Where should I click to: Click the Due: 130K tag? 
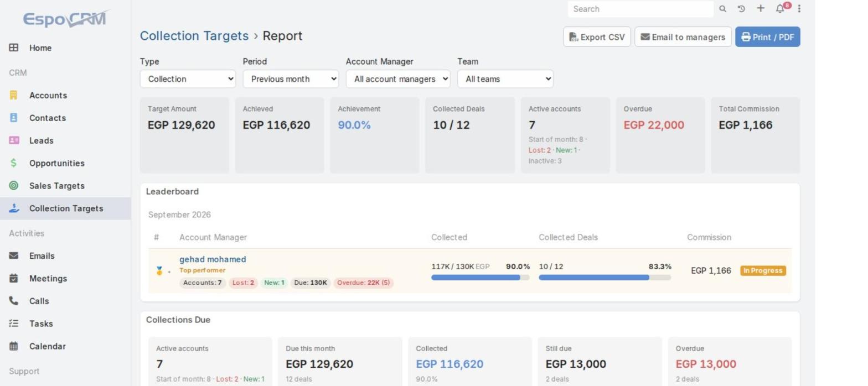(x=311, y=283)
